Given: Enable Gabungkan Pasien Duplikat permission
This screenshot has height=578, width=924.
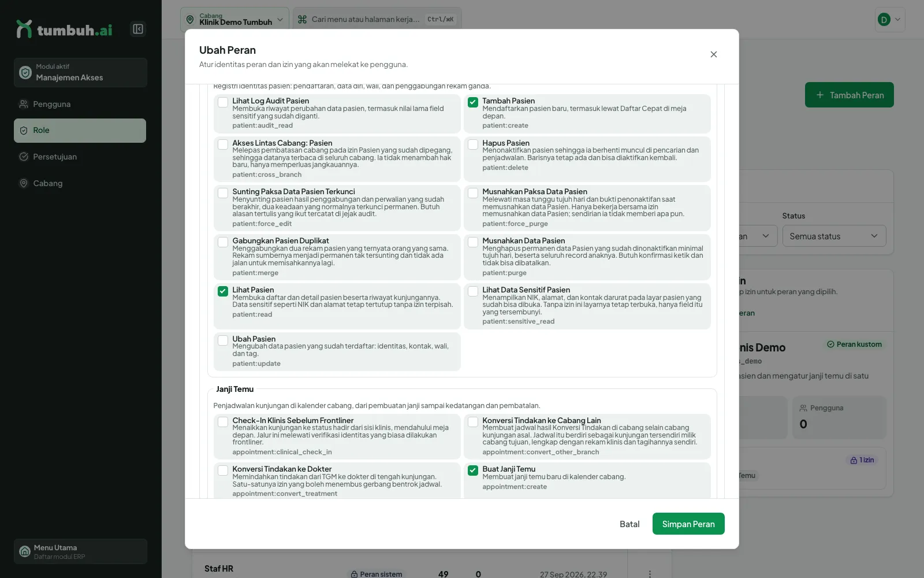Looking at the screenshot, I should point(223,242).
